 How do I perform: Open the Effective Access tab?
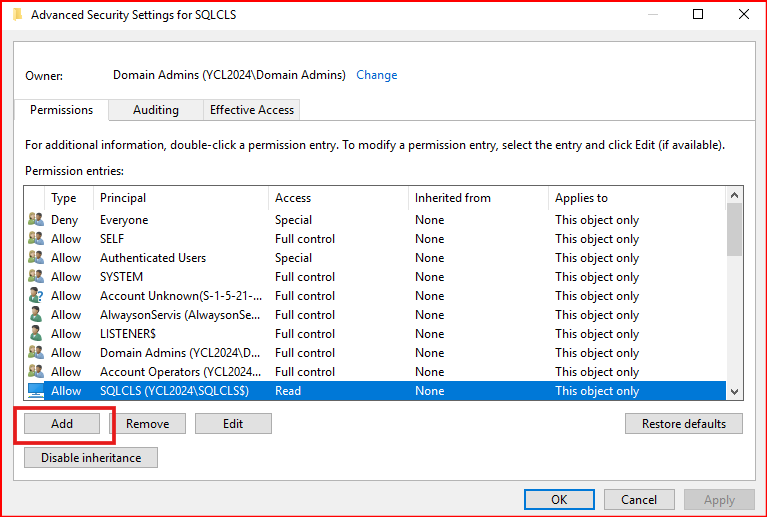252,110
